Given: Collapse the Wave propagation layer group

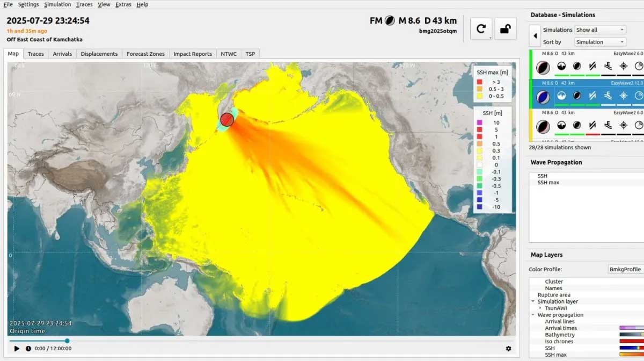Looking at the screenshot, I should (x=533, y=315).
